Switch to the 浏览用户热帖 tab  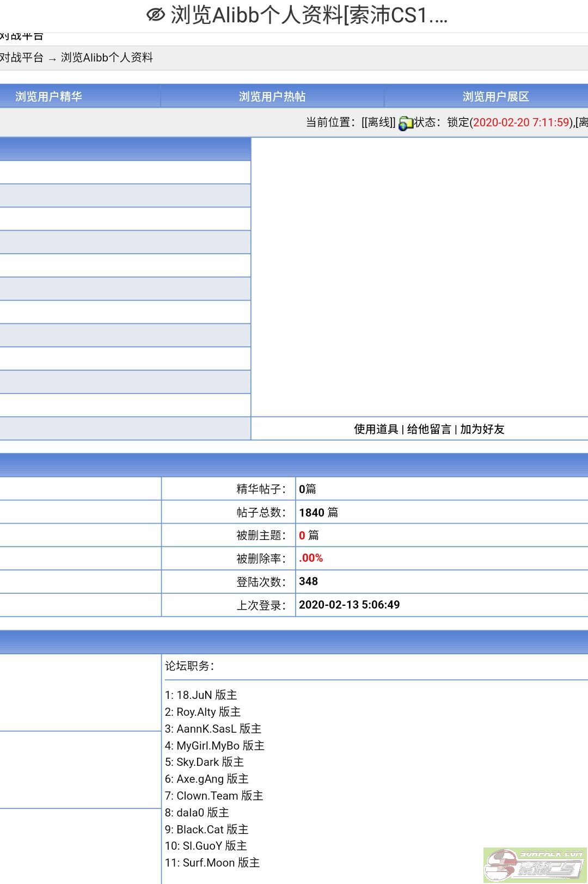pos(272,96)
